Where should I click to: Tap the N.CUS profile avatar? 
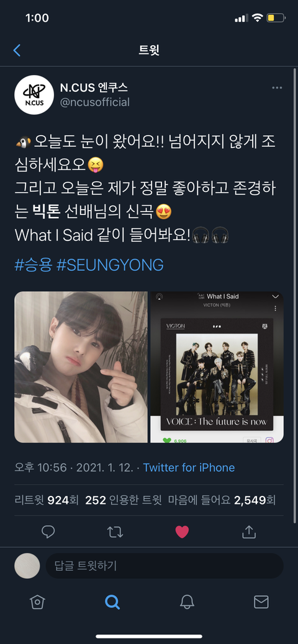click(x=34, y=95)
